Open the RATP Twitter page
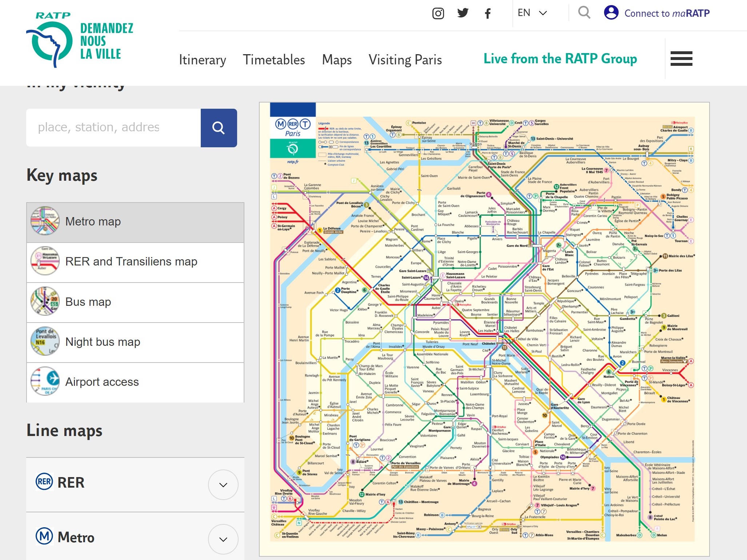The image size is (747, 560). coord(463,13)
